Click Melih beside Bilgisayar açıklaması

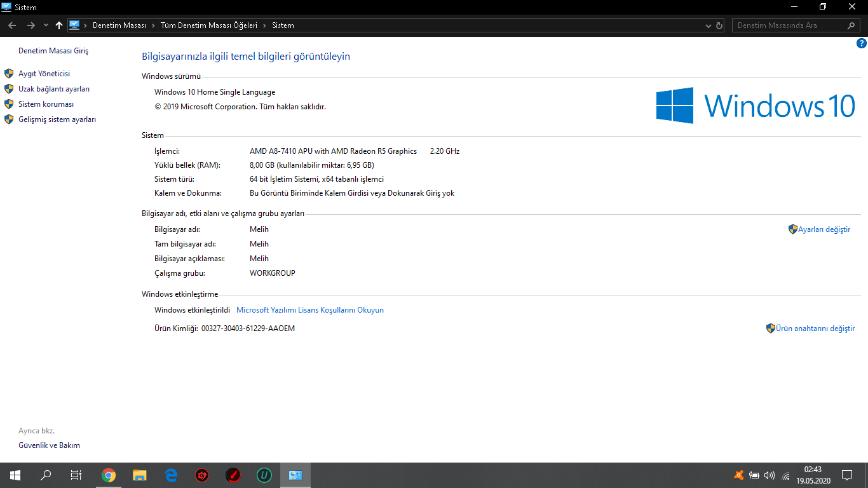pyautogui.click(x=259, y=259)
